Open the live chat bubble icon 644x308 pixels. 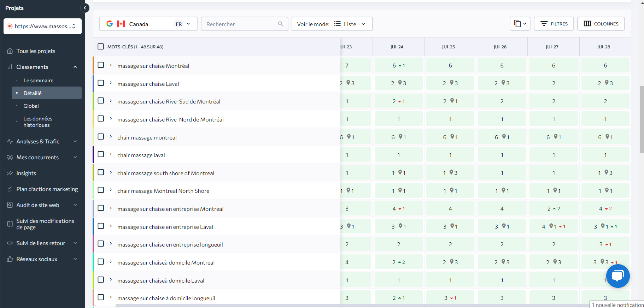(x=617, y=276)
